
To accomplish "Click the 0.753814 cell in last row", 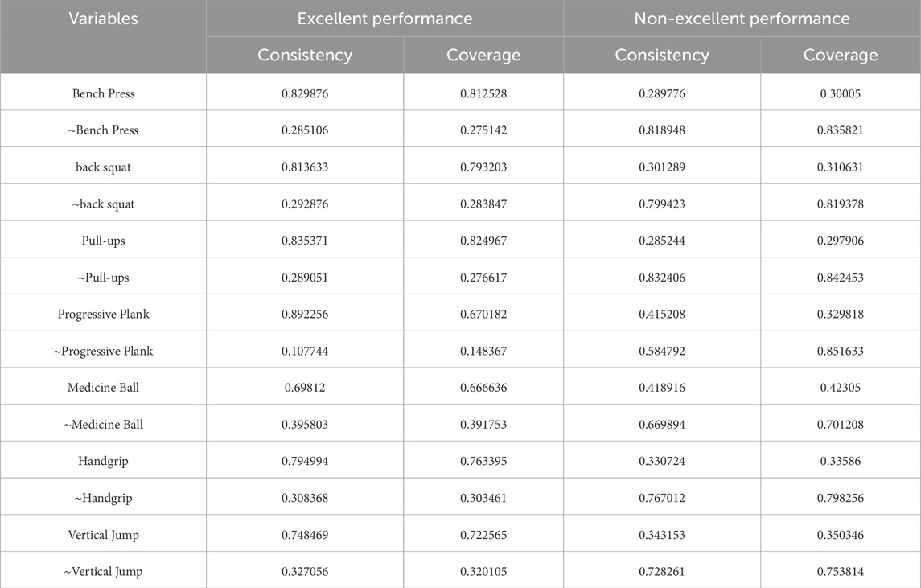I will [x=841, y=572].
